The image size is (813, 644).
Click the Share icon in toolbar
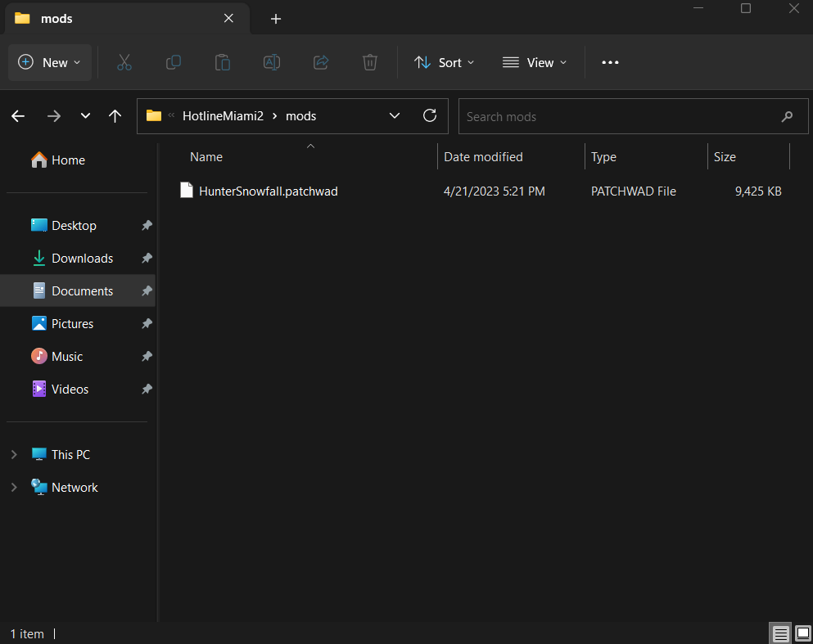(x=321, y=62)
